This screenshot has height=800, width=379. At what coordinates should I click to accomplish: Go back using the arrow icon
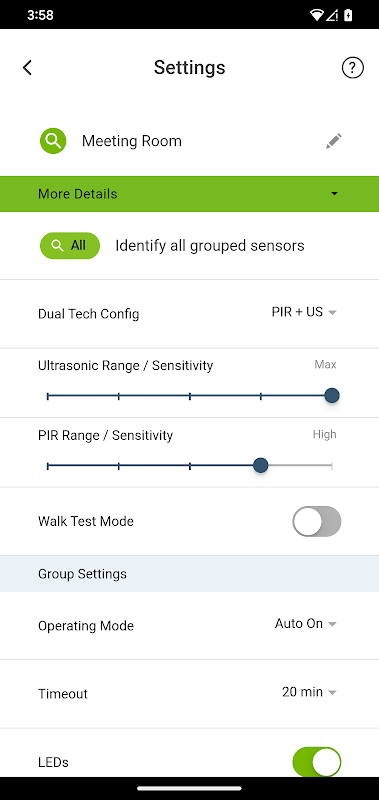coord(28,67)
